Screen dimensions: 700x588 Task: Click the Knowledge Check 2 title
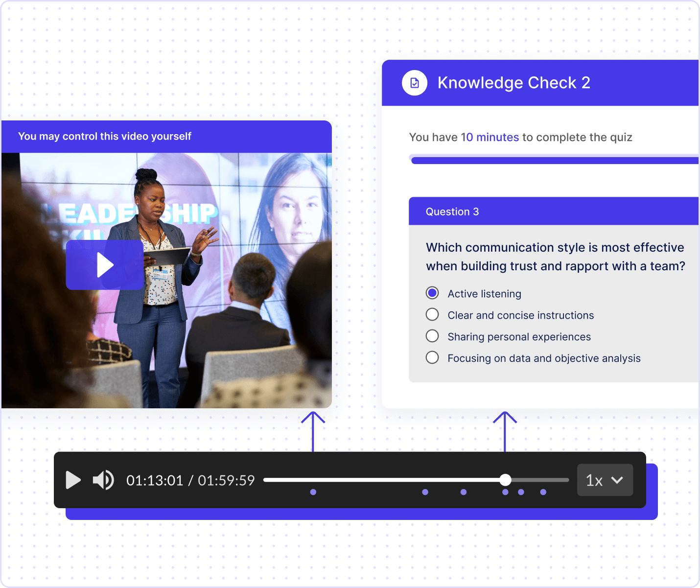tap(513, 83)
